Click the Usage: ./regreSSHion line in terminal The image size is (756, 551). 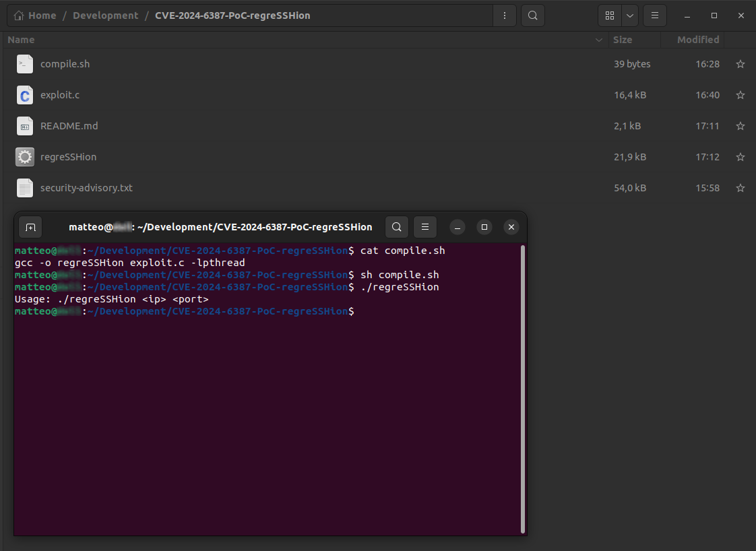[111, 299]
